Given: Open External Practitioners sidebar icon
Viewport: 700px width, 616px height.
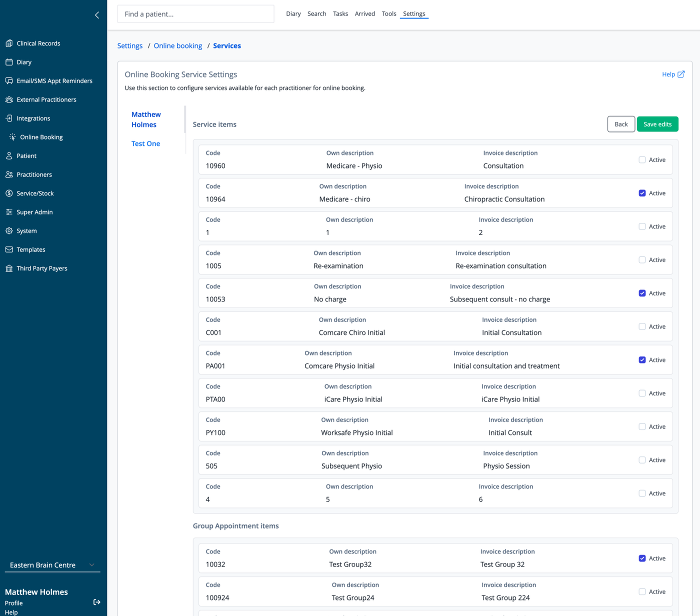Looking at the screenshot, I should (9, 99).
